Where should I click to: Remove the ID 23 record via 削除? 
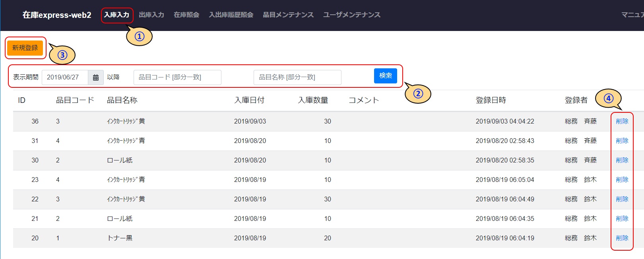point(622,180)
